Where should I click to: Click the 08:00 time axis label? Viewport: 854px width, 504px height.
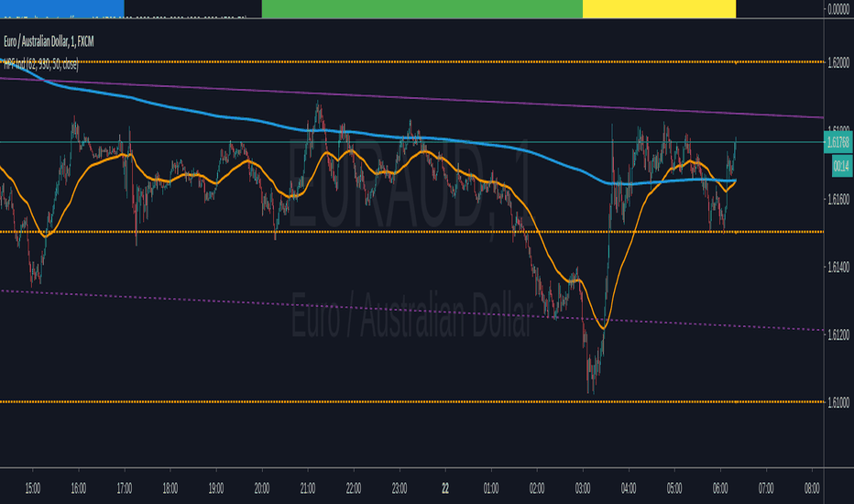(x=812, y=488)
